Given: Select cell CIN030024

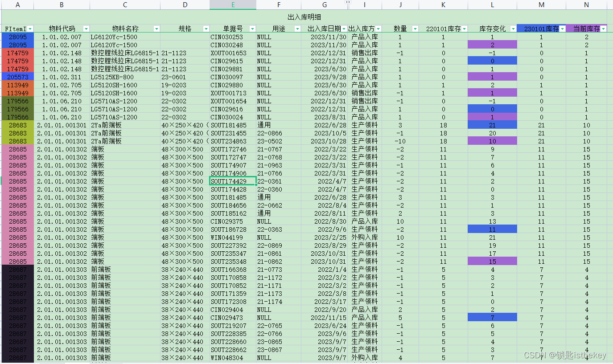Looking at the screenshot, I should click(233, 117).
